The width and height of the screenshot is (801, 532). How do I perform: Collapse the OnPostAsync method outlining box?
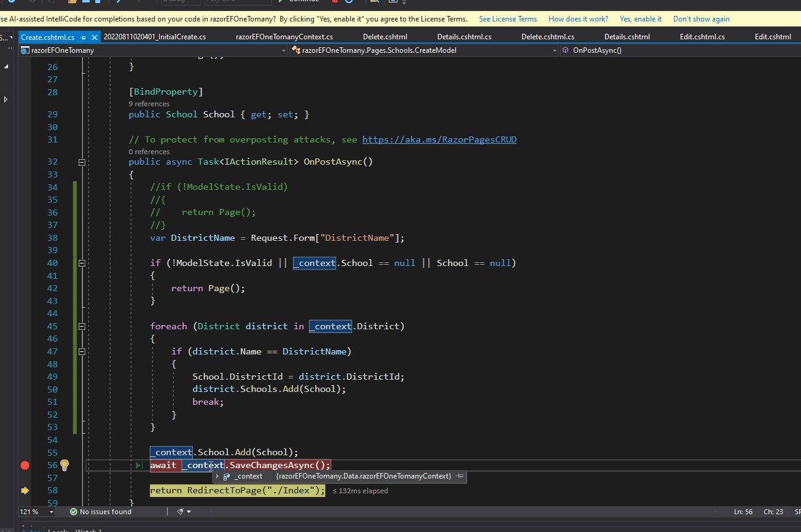point(82,162)
